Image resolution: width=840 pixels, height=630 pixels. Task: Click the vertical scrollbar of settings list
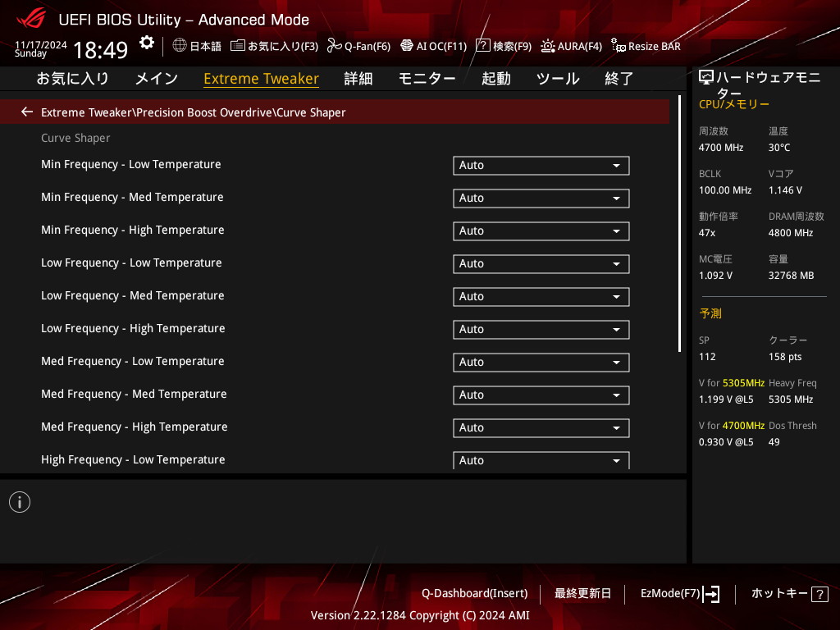click(679, 224)
